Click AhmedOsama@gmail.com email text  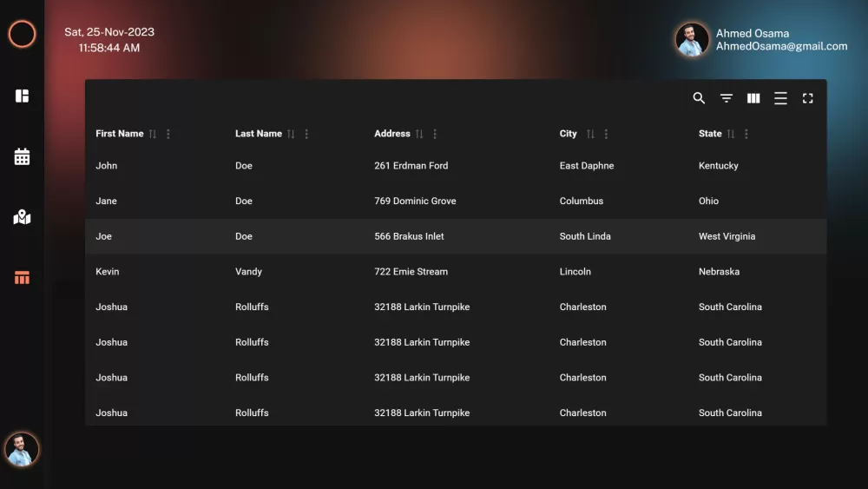tap(781, 47)
